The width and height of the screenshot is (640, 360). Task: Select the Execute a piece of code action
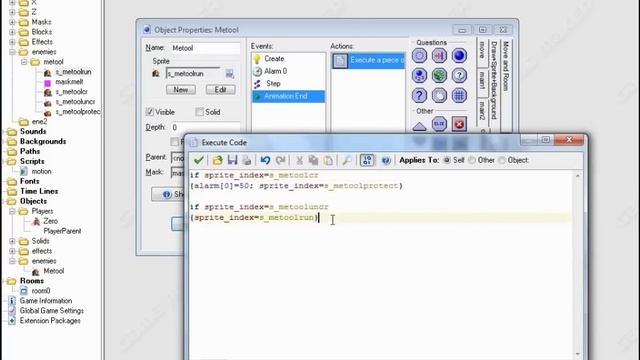pyautogui.click(x=368, y=60)
